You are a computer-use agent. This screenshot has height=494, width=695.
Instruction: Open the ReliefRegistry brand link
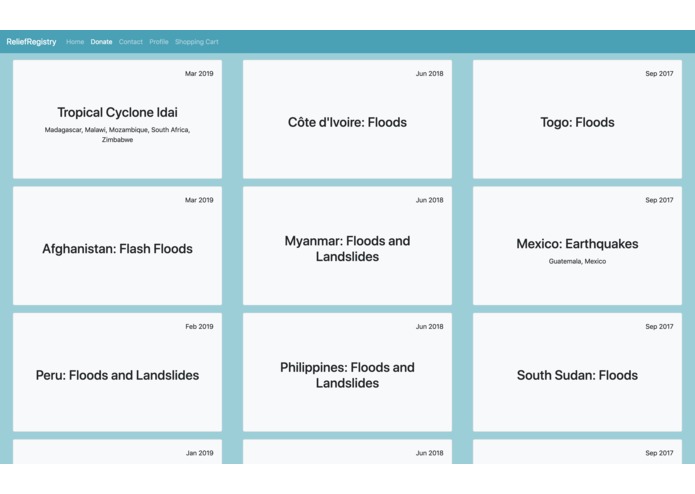(x=31, y=42)
